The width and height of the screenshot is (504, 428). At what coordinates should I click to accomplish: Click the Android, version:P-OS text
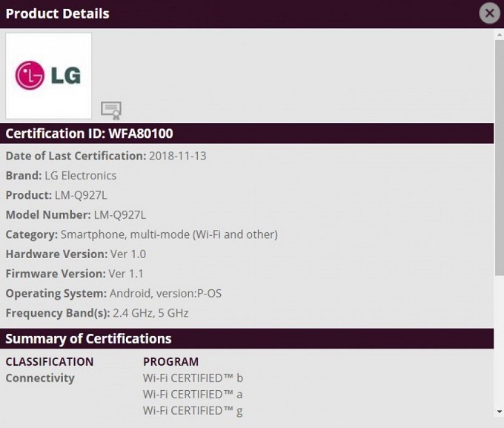click(x=165, y=294)
